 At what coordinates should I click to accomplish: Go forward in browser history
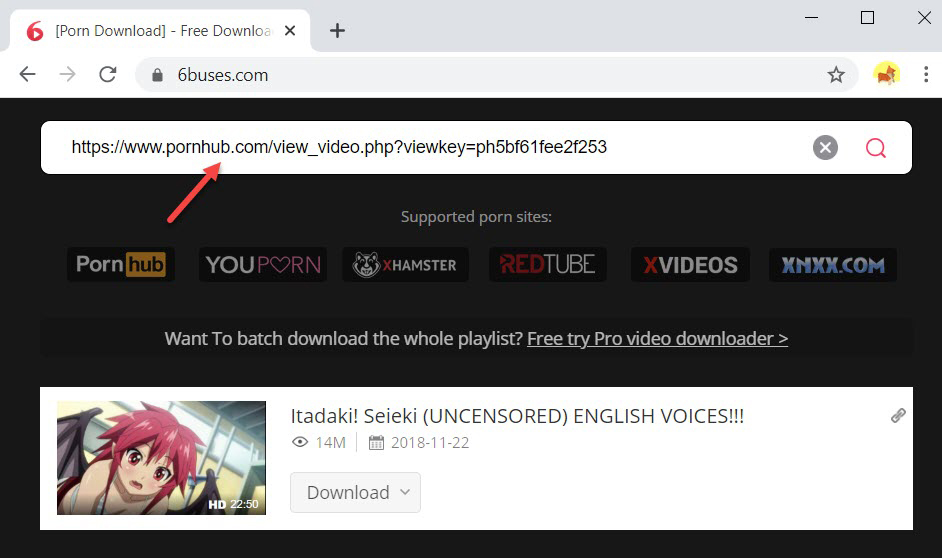pos(67,74)
